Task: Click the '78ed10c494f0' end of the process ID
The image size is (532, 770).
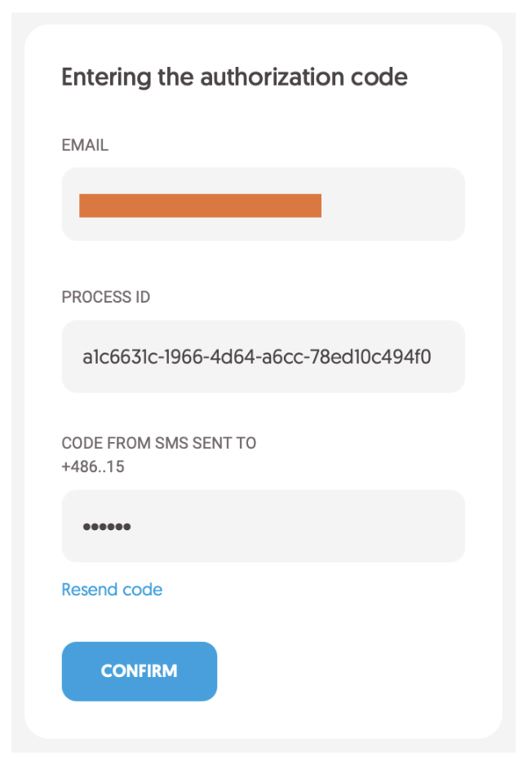Action: 379,357
